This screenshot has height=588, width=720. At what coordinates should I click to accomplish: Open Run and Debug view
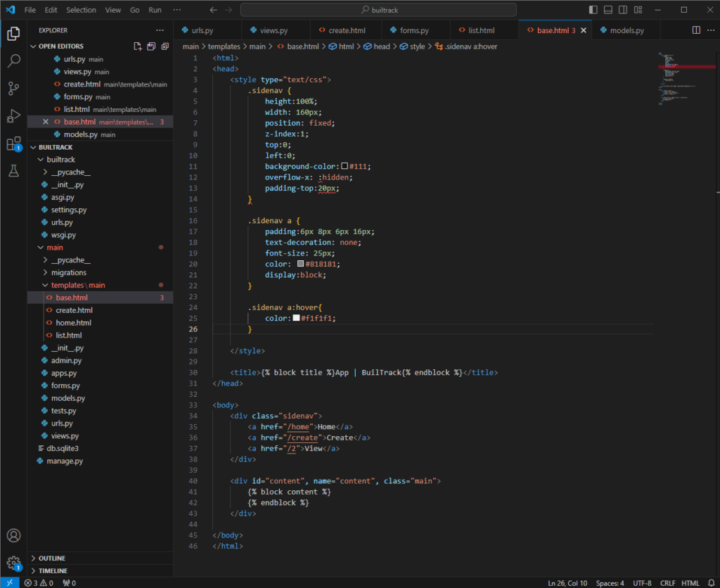pyautogui.click(x=13, y=116)
